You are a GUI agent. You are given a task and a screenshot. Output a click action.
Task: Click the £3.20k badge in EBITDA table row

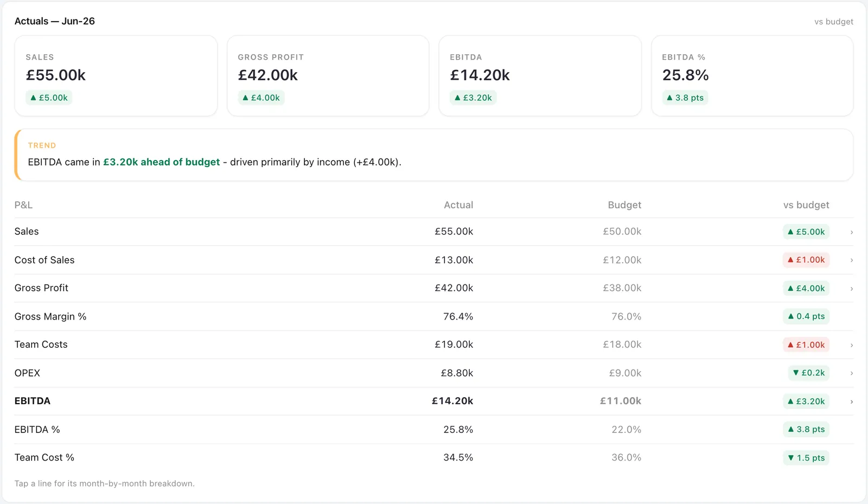[806, 401]
